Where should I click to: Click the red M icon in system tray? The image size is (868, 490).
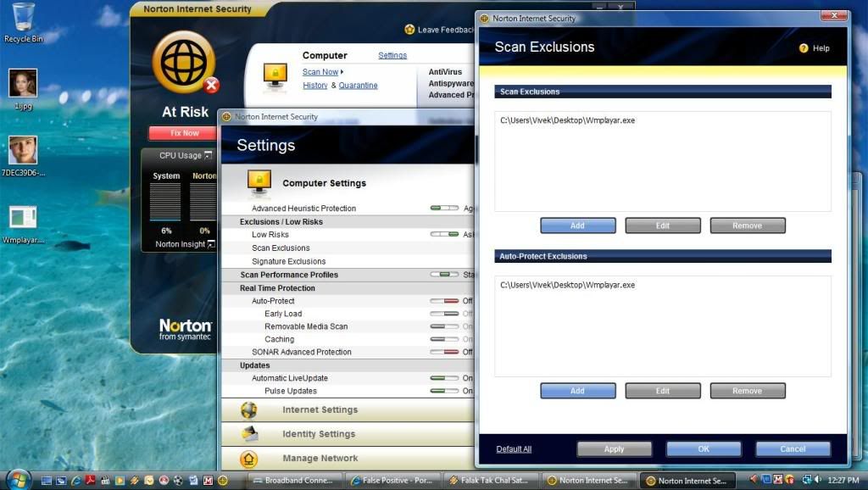pyautogui.click(x=778, y=480)
